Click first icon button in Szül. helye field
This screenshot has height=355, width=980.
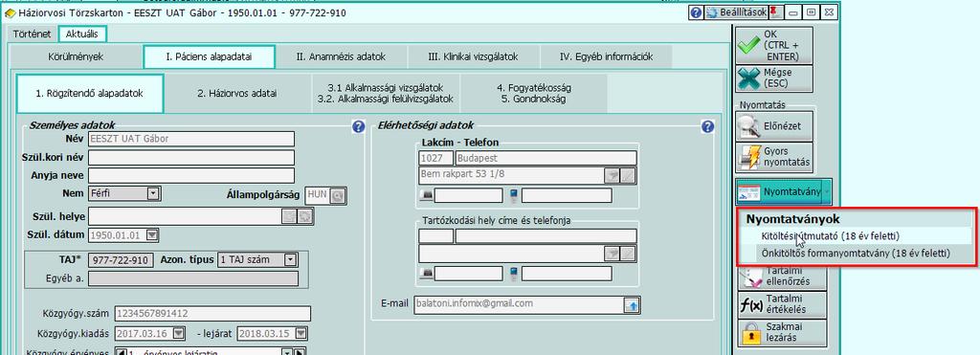(288, 216)
